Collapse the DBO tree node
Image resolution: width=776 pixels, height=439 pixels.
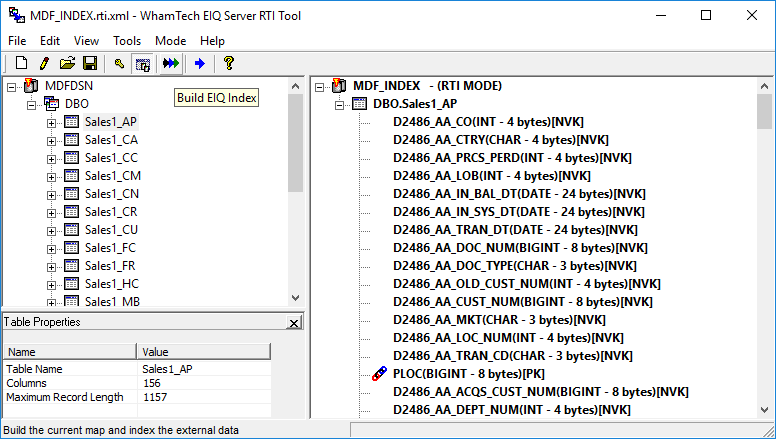click(31, 105)
